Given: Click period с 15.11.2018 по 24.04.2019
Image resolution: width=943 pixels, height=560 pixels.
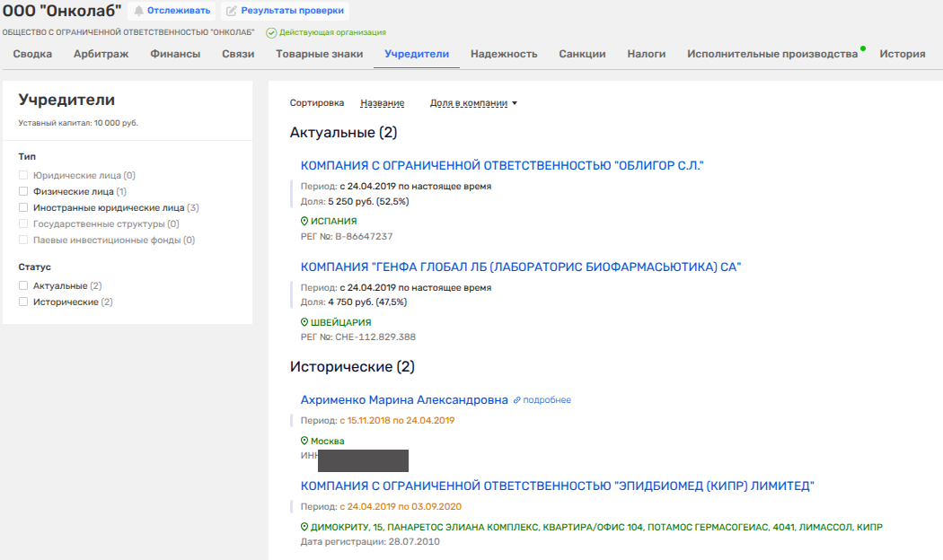Looking at the screenshot, I should click(x=397, y=421).
